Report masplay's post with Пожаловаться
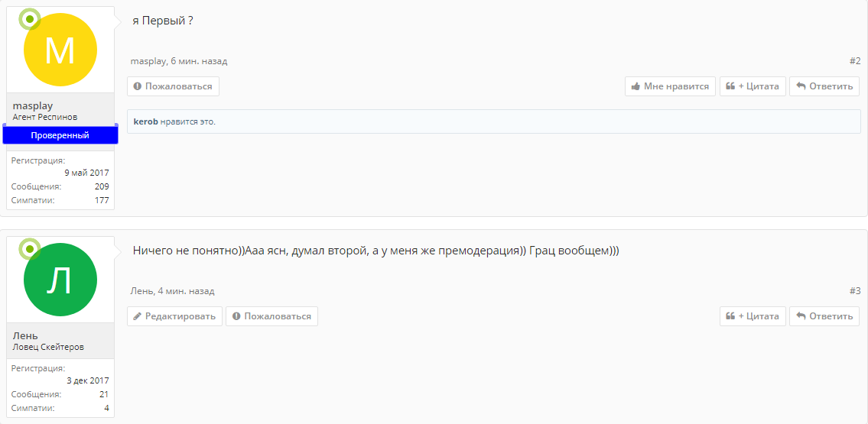The width and height of the screenshot is (868, 424). [173, 86]
